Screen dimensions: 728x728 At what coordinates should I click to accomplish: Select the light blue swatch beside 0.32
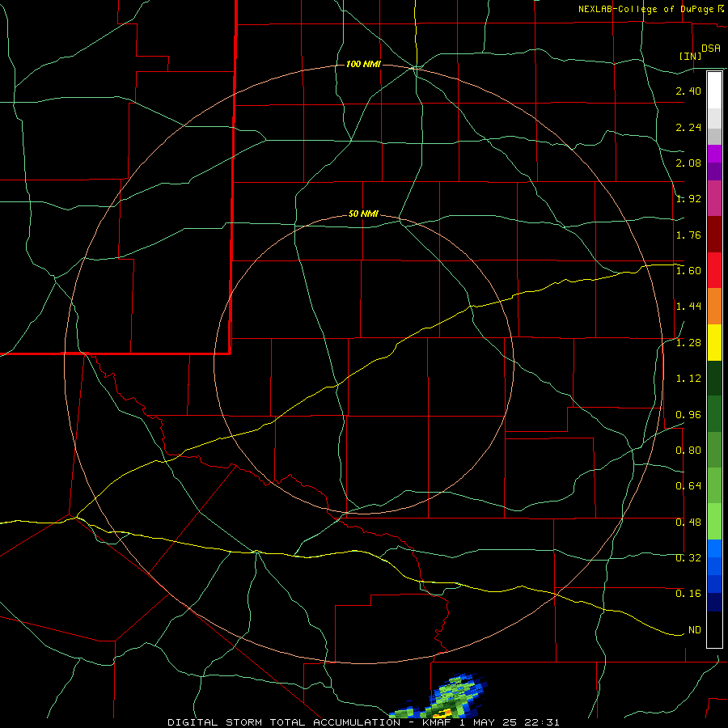click(714, 548)
